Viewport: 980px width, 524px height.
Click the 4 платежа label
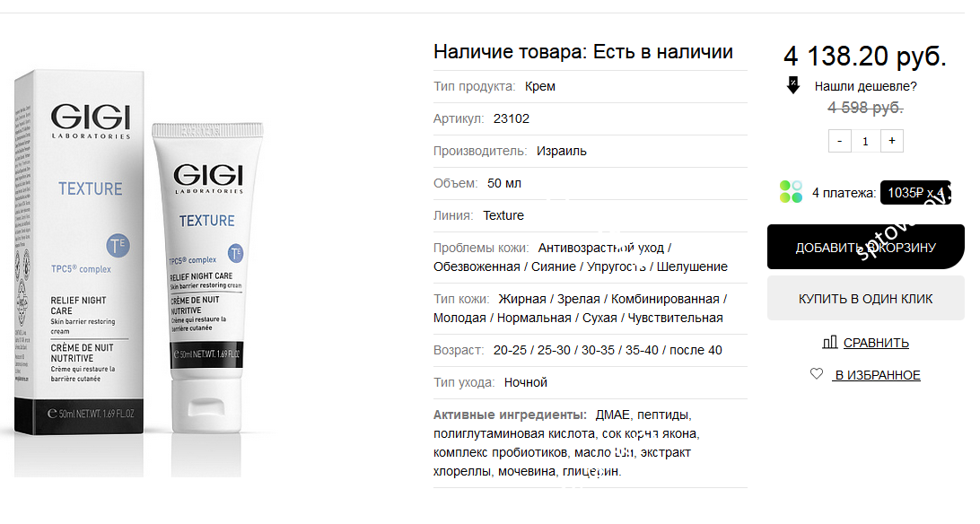pos(844,193)
